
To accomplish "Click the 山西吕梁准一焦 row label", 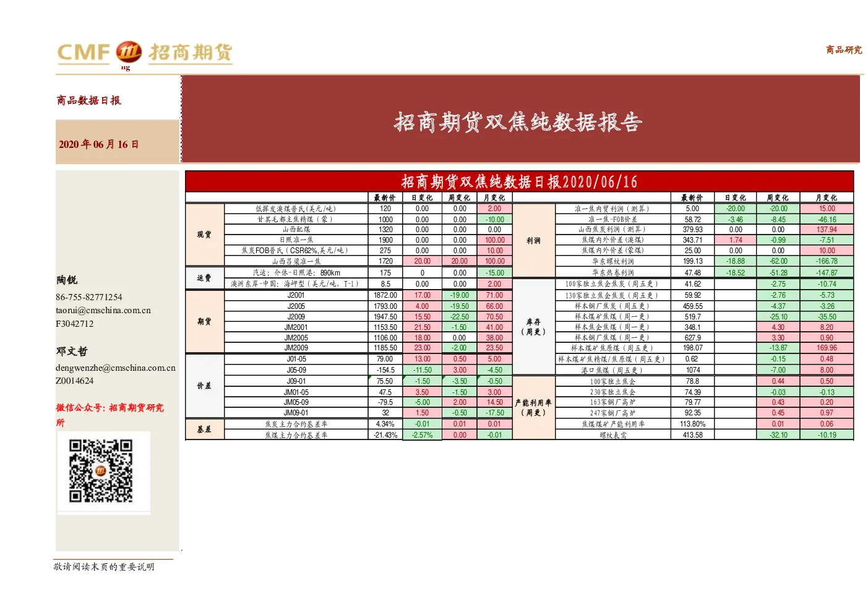I will point(296,261).
